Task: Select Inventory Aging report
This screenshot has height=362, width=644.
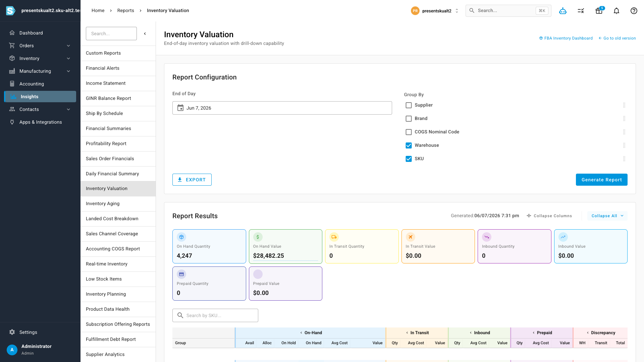Action: 118,204
